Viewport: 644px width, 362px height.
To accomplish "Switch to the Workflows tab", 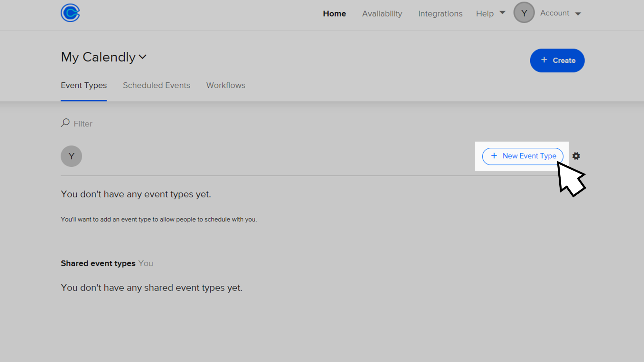I will tap(226, 85).
